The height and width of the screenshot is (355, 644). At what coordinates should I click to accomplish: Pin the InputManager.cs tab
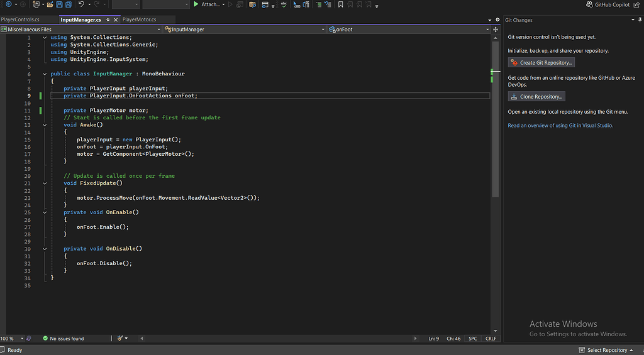pyautogui.click(x=106, y=20)
